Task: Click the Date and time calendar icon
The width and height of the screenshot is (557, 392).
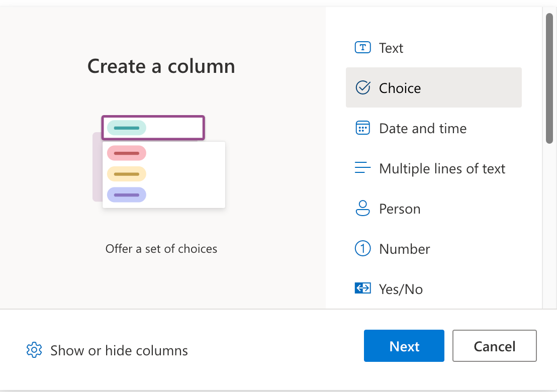Action: (x=362, y=128)
